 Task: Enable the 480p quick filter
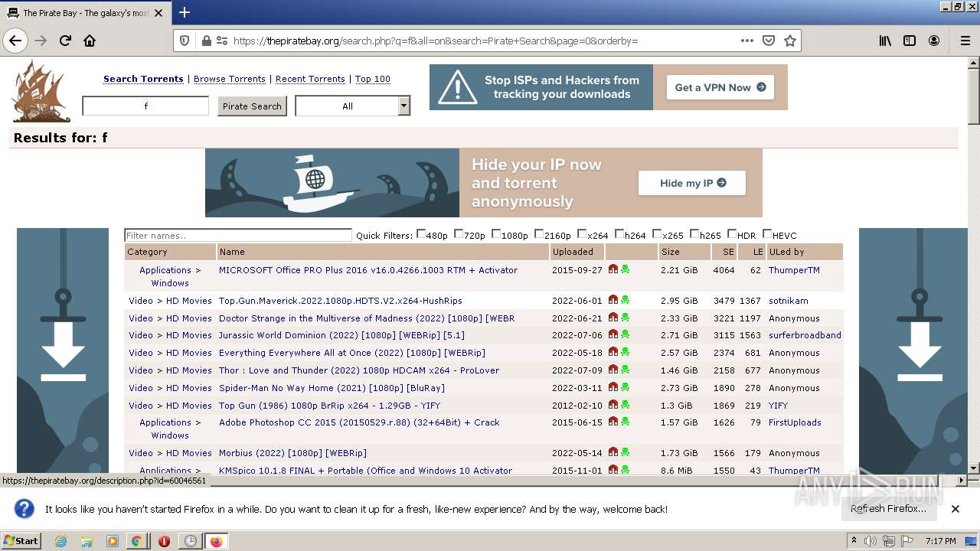point(421,234)
